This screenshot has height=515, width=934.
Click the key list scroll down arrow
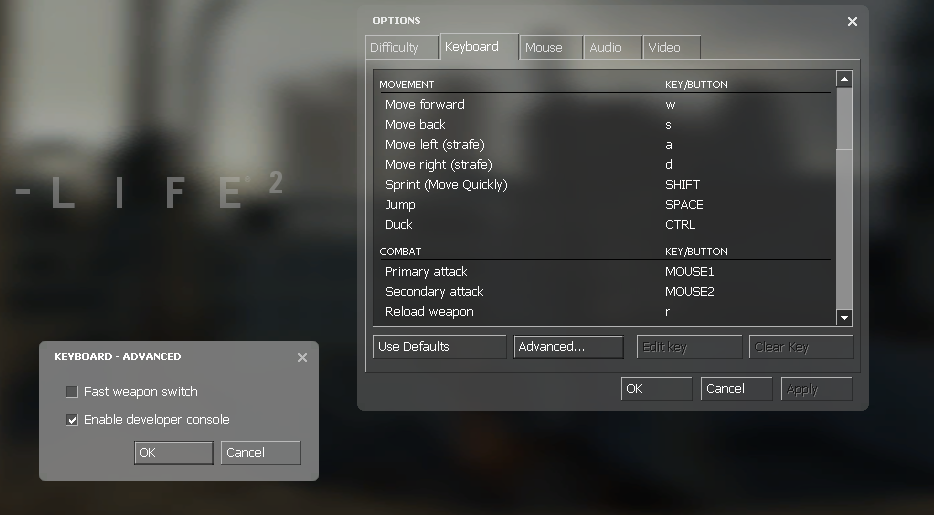(844, 317)
